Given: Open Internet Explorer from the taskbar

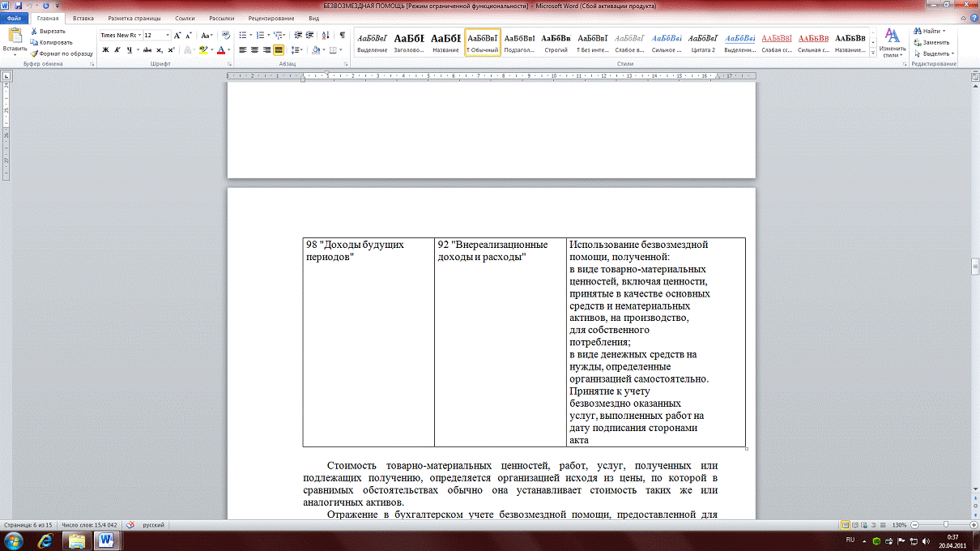Looking at the screenshot, I should 45,540.
